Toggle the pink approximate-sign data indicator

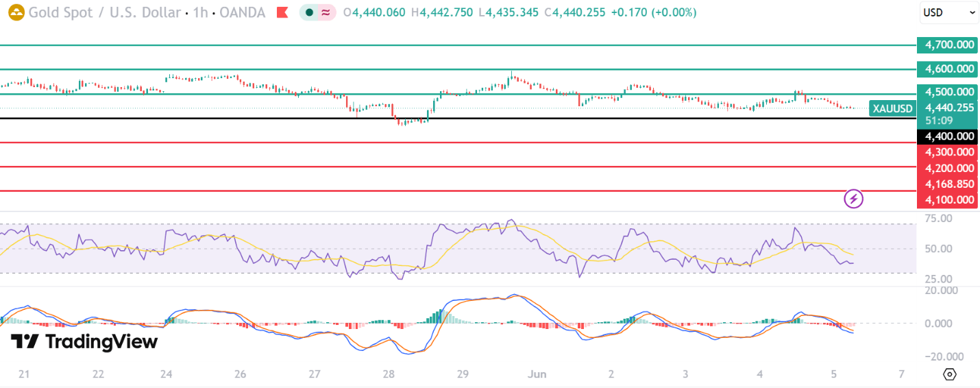click(x=326, y=12)
